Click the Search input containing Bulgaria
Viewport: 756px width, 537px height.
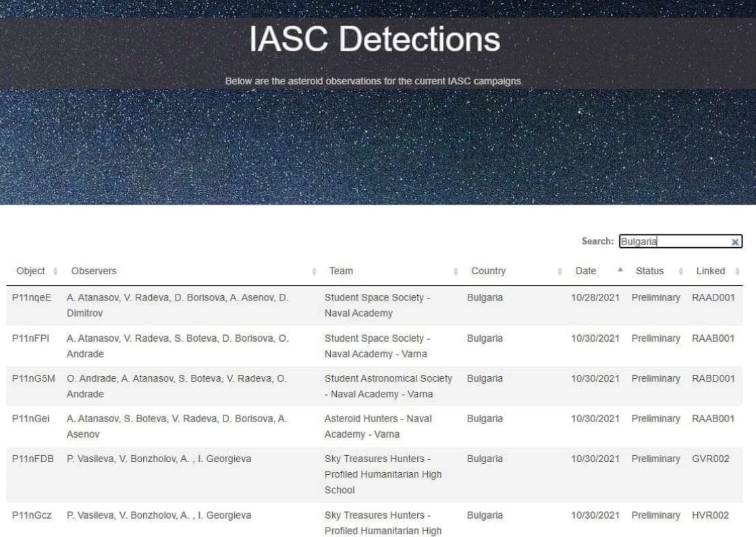coord(680,241)
